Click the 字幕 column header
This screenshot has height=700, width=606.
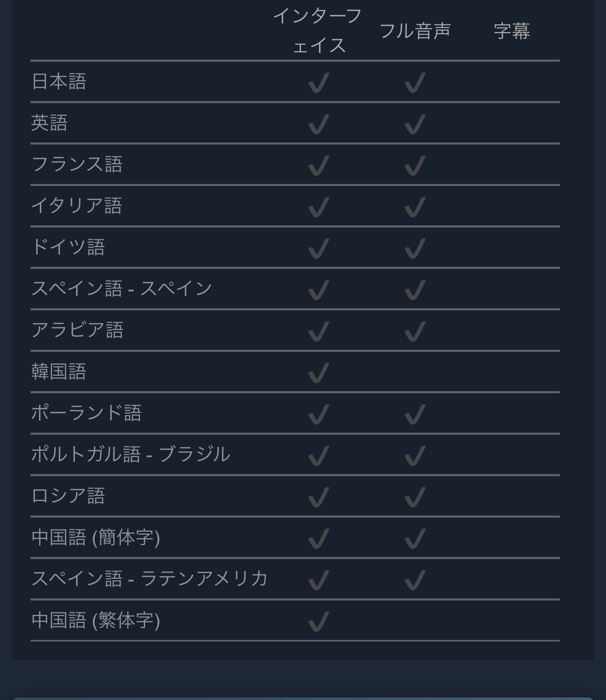[x=512, y=31]
